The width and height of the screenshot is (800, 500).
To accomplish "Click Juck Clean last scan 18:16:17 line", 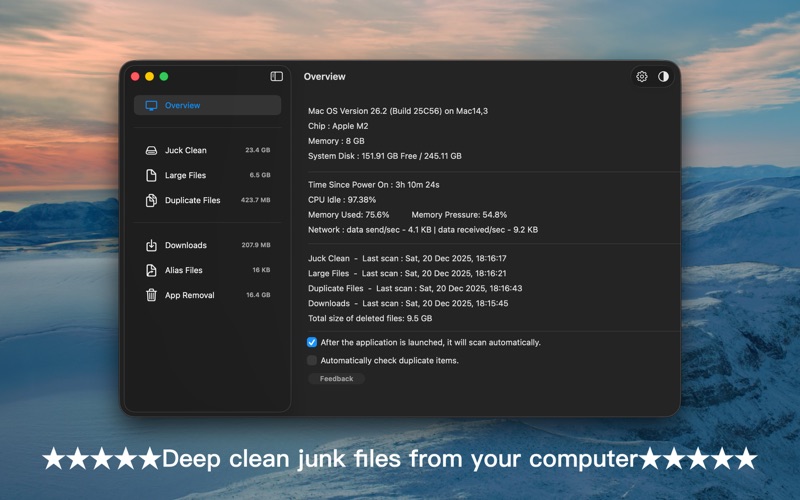I will pyautogui.click(x=407, y=258).
